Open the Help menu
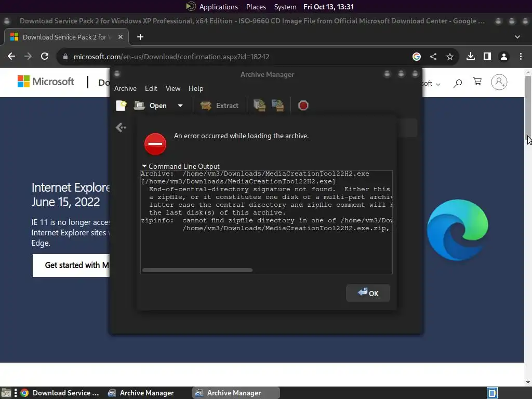The width and height of the screenshot is (532, 399). point(196,88)
